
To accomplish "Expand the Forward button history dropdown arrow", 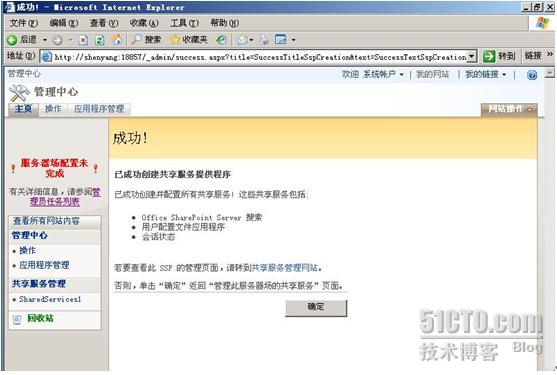I will [x=70, y=40].
